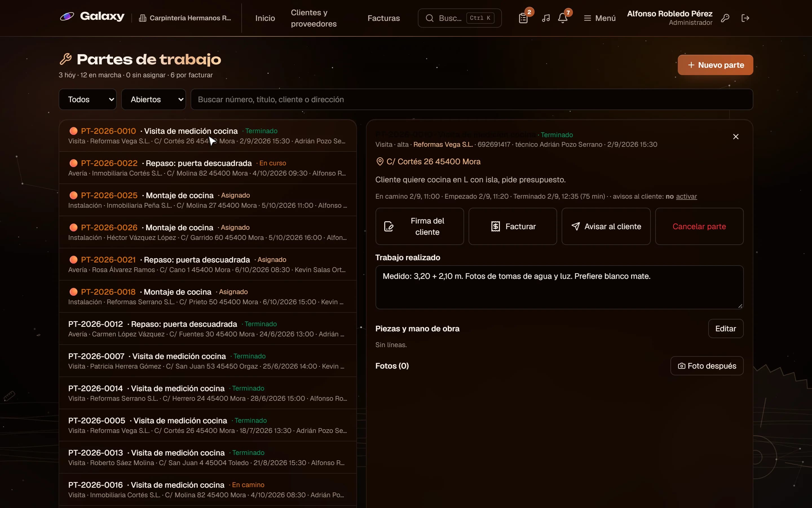Select work order PT-2026-0005

tap(208, 425)
